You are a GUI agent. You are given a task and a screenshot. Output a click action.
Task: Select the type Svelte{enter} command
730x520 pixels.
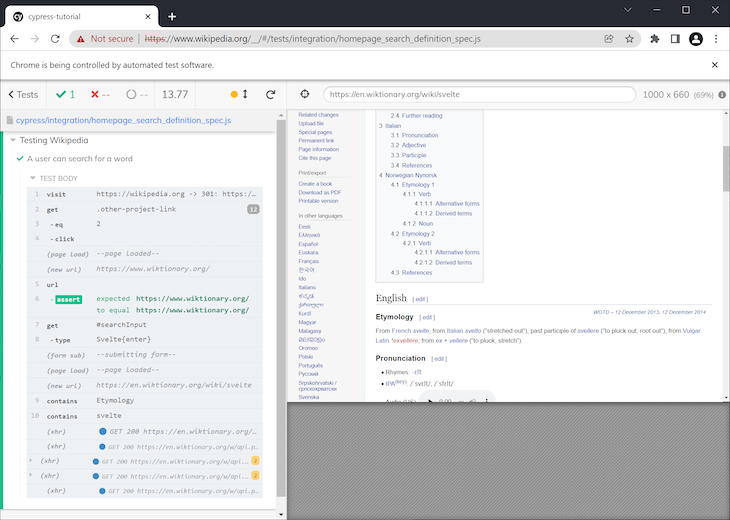tap(144, 339)
